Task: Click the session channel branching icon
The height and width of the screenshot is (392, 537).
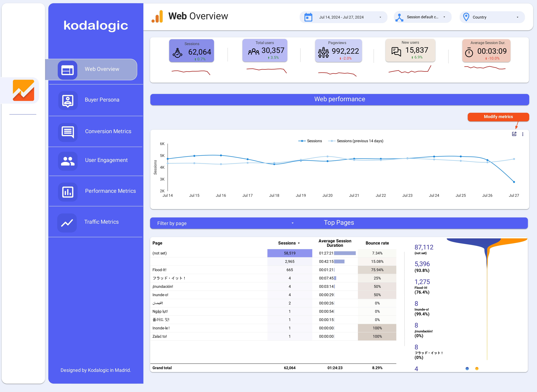Action: click(x=399, y=17)
